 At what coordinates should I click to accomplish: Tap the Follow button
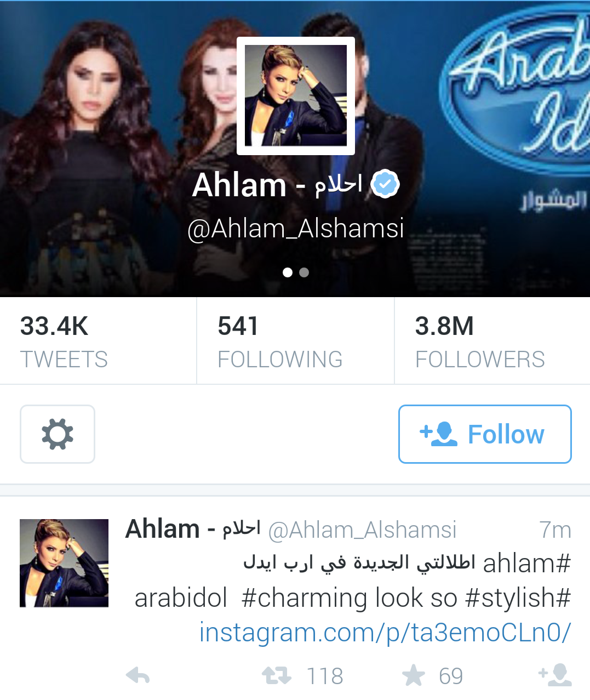tap(485, 434)
